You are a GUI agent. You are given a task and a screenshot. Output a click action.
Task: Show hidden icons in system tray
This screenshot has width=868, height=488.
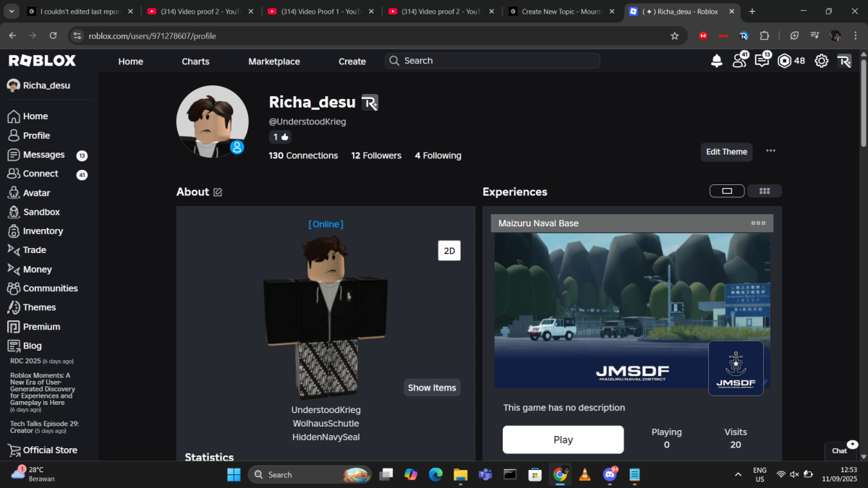pos(738,474)
